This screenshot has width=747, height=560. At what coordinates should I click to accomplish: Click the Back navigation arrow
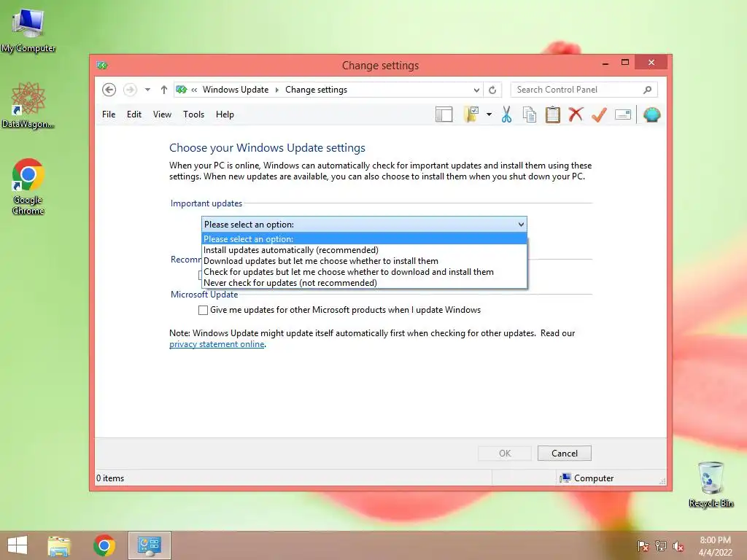(x=109, y=90)
